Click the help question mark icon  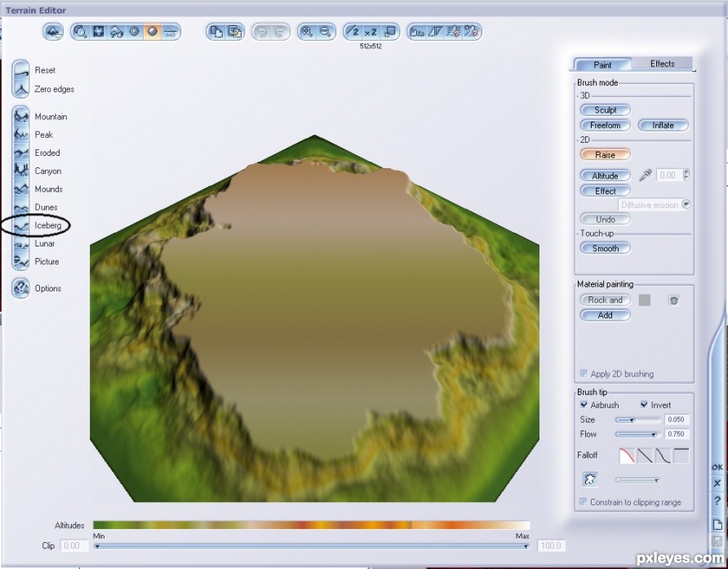[717, 501]
